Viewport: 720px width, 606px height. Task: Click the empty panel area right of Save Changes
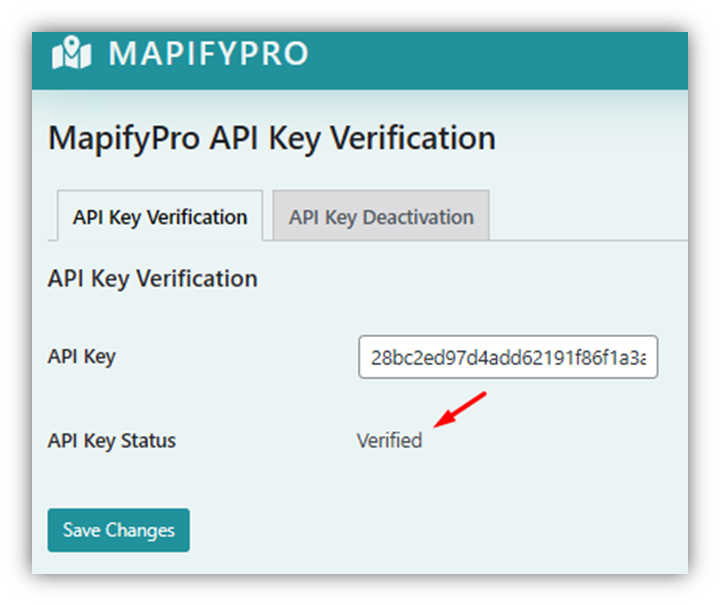(x=436, y=530)
